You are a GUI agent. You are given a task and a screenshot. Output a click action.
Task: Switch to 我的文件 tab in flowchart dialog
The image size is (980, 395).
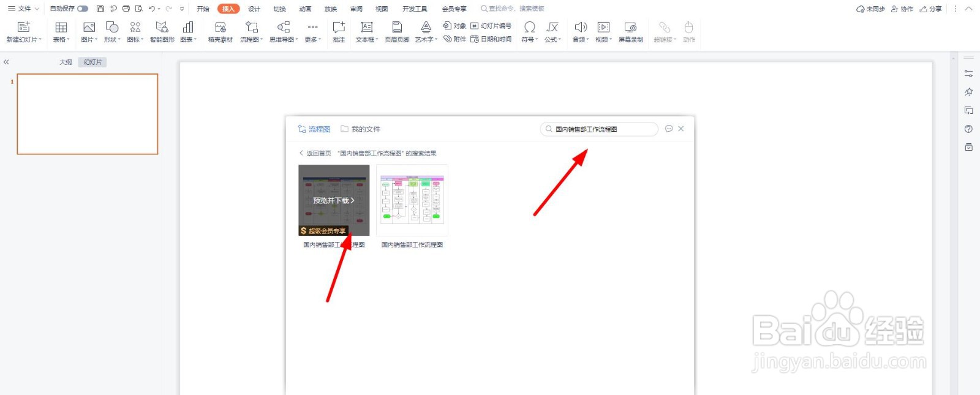pos(361,129)
